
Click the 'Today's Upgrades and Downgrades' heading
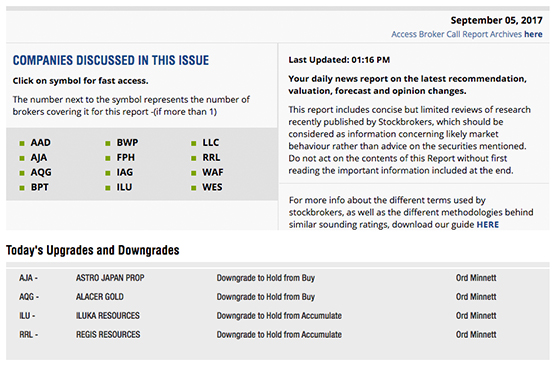pos(93,250)
